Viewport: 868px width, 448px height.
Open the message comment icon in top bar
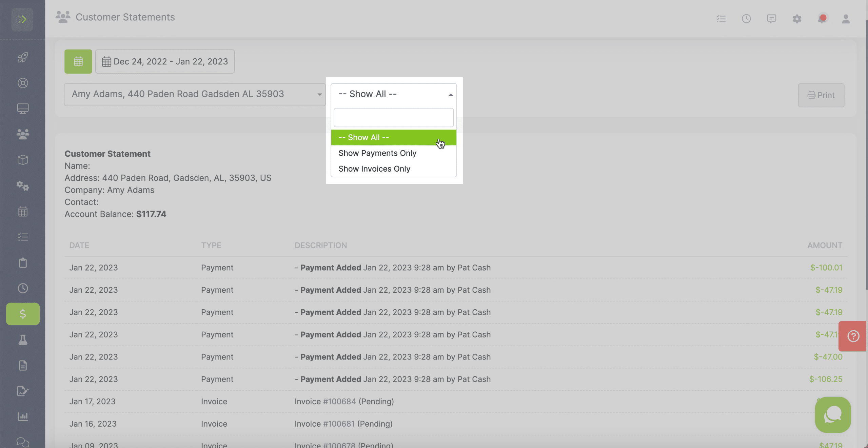[x=772, y=19]
